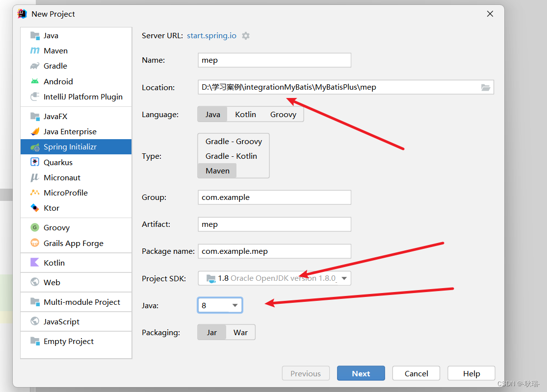547x392 pixels.
Task: Click the Web globe icon
Action: pos(35,282)
